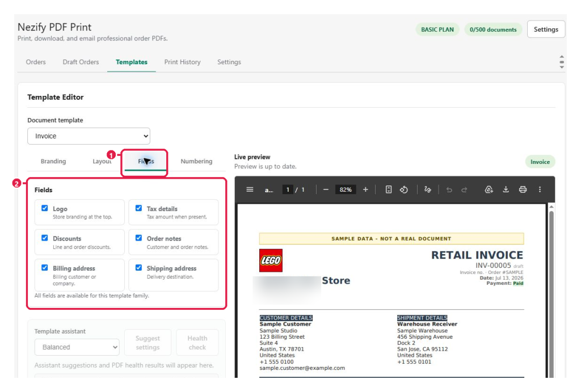Save PDF to Drive icon
This screenshot has height=392, width=581.
pyautogui.click(x=489, y=189)
